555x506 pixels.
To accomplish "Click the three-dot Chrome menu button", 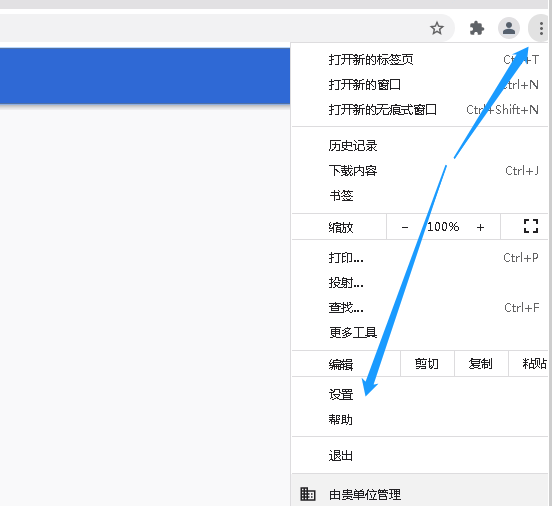I will tap(540, 28).
